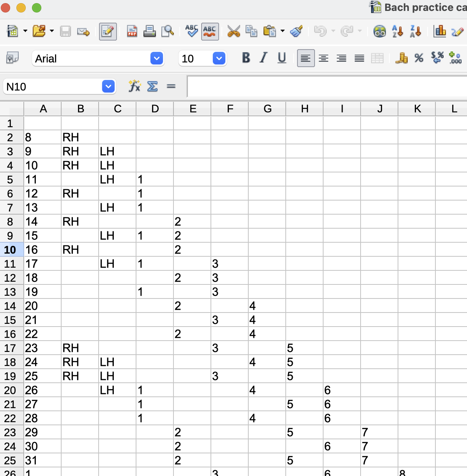Open Page Preview with magnifier icon
Viewport: 467px width, 476px height.
coord(167,31)
